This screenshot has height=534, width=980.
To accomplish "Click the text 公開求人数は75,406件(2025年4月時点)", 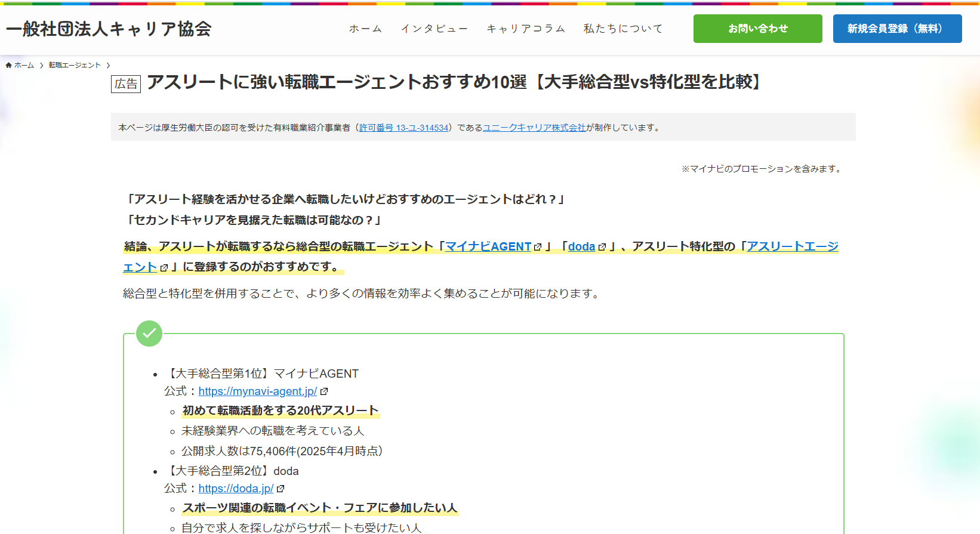I will [282, 451].
